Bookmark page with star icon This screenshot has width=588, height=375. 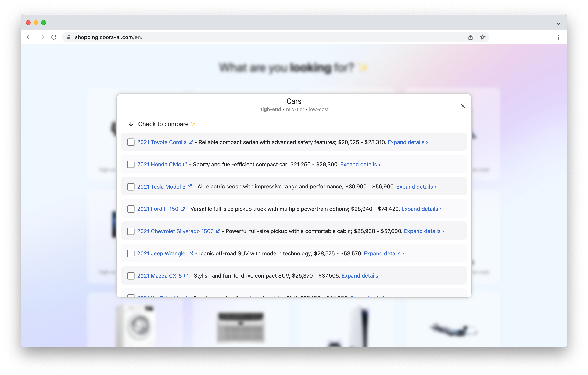pos(482,37)
